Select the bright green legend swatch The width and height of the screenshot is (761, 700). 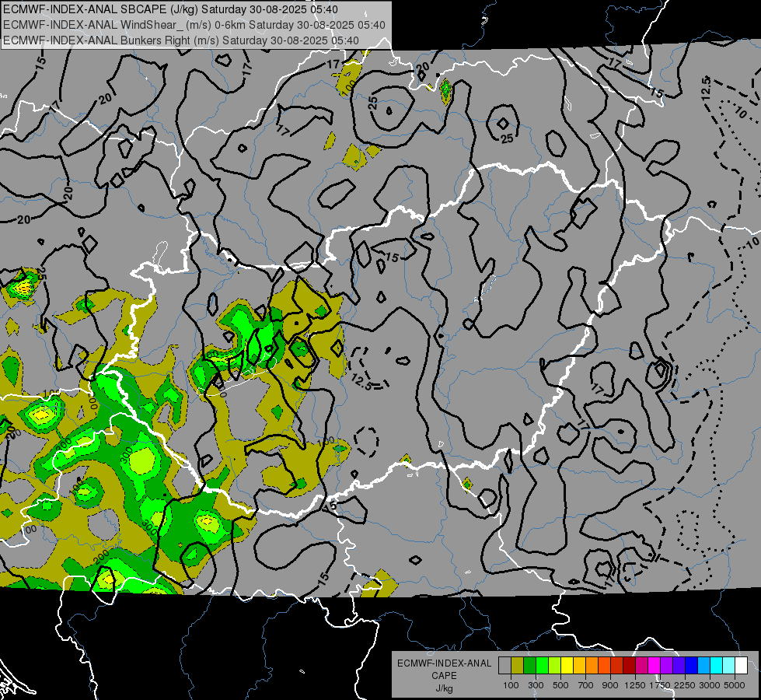point(542,666)
